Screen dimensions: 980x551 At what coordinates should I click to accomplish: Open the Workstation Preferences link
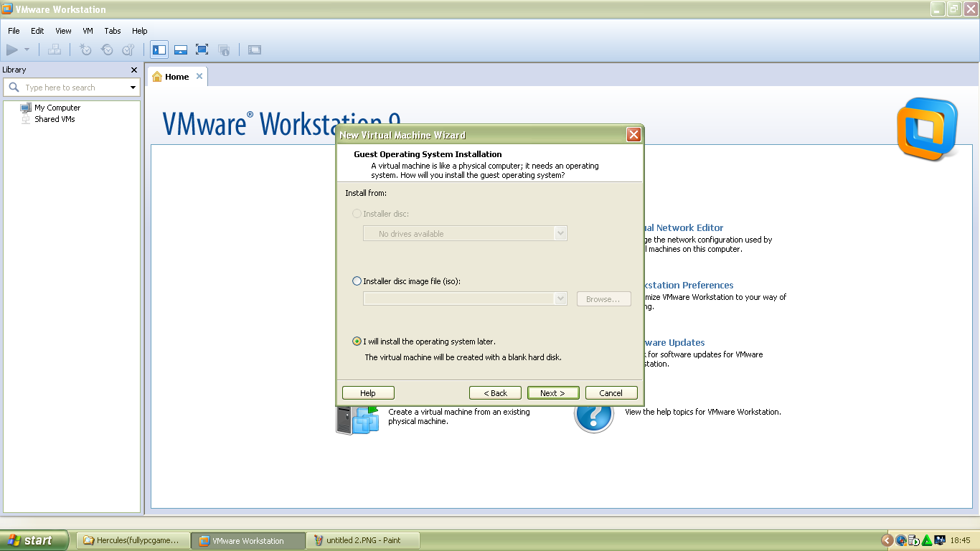(x=689, y=285)
